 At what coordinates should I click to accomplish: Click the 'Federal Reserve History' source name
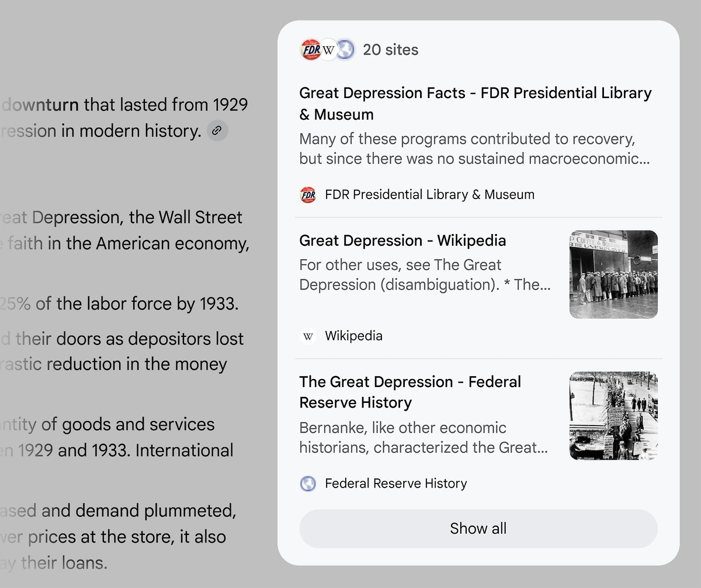pyautogui.click(x=396, y=483)
